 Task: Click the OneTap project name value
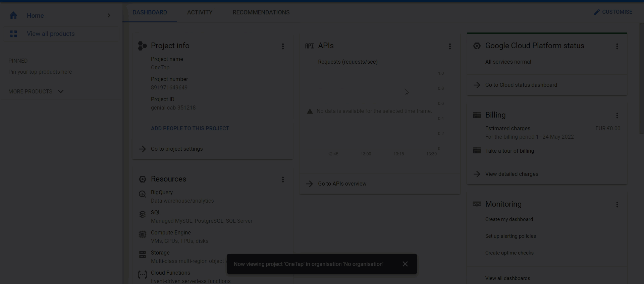tap(160, 68)
